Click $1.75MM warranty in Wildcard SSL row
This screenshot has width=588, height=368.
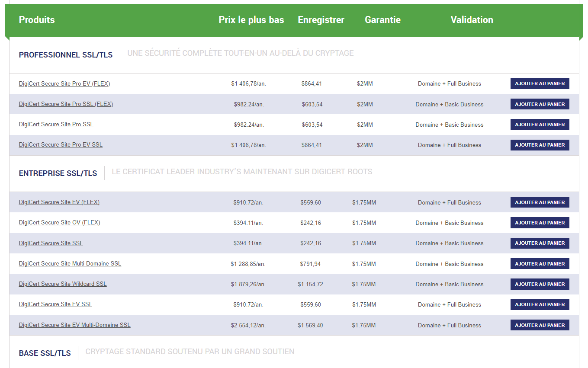click(x=364, y=284)
